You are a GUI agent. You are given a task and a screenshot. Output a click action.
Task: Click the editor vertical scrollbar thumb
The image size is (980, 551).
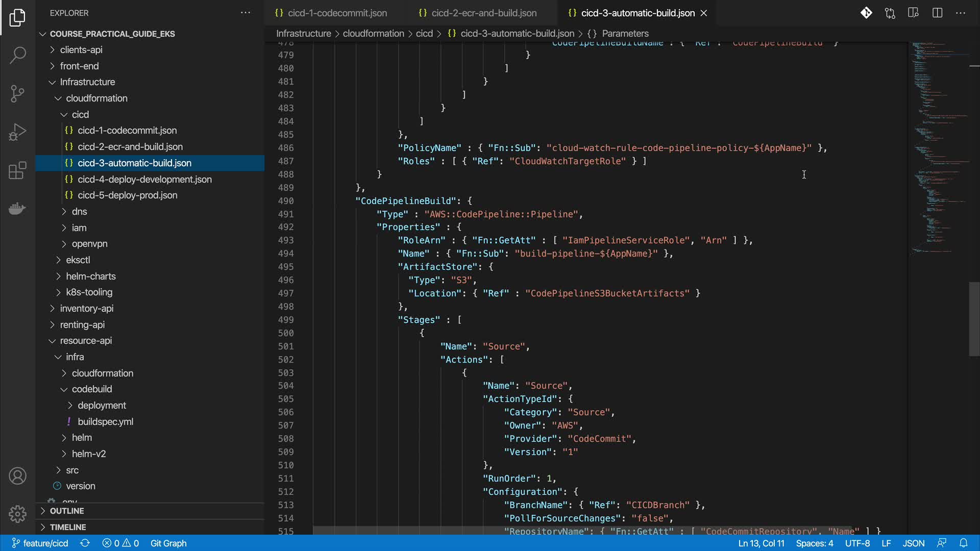tap(974, 319)
